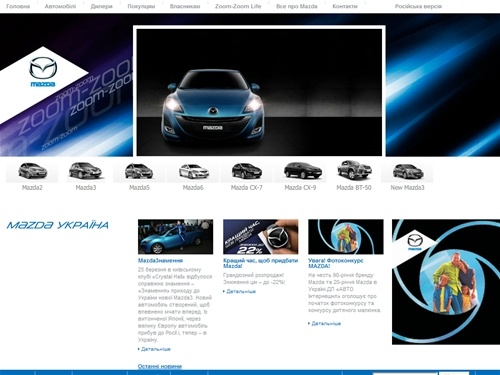Image resolution: width=500 pixels, height=375 pixels.
Task: Select the Mazda BT-50 truck icon
Action: click(x=354, y=170)
